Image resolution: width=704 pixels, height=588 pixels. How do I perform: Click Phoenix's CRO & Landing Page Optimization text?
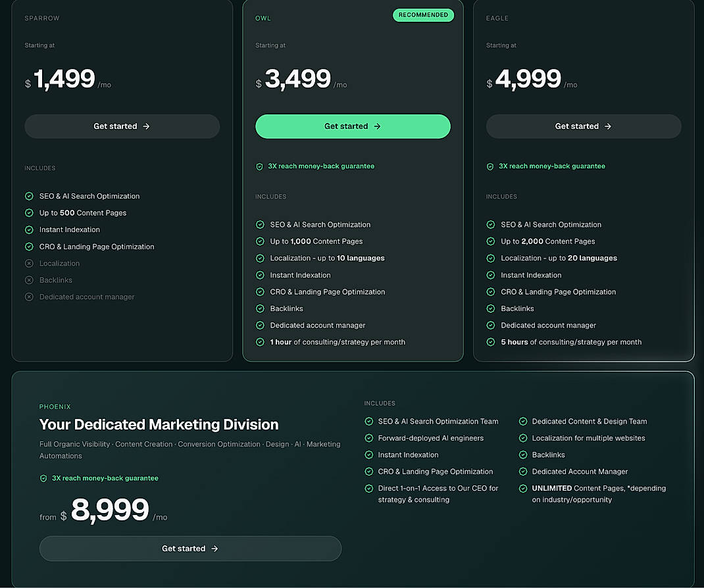click(435, 472)
